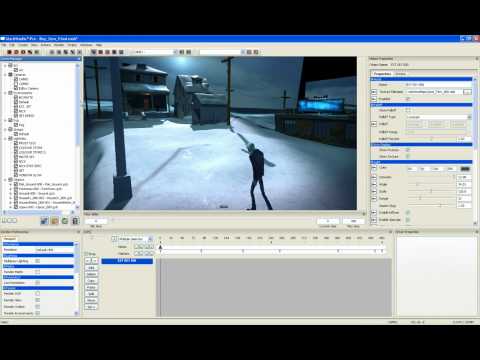The width and height of the screenshot is (480, 360).
Task: Click the Intensity slider handle
Action: click(453, 177)
